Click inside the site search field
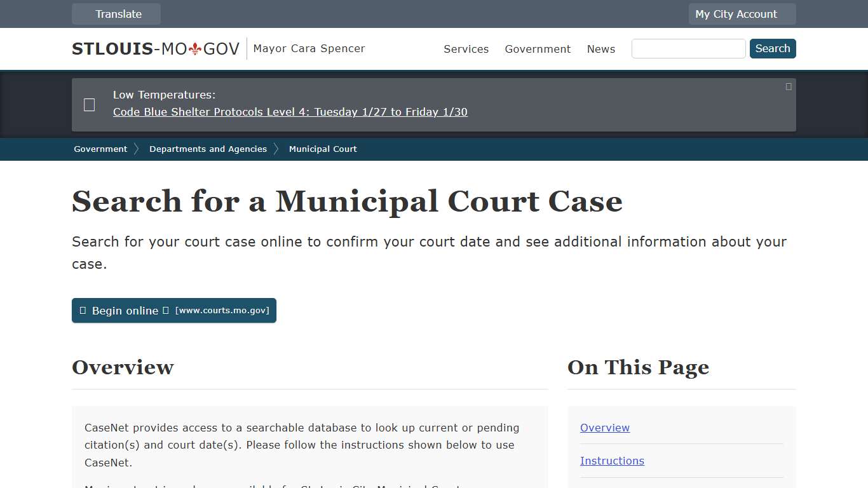Image resolution: width=868 pixels, height=488 pixels. click(x=688, y=48)
